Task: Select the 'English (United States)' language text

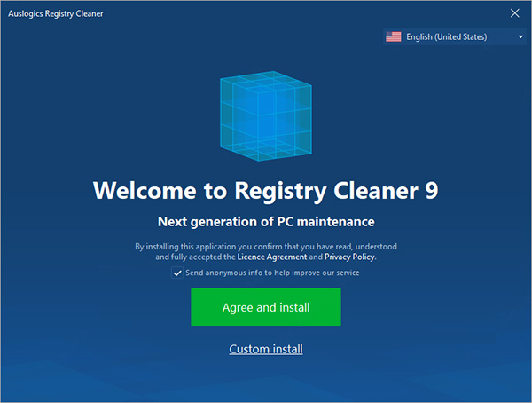Action: 447,36
